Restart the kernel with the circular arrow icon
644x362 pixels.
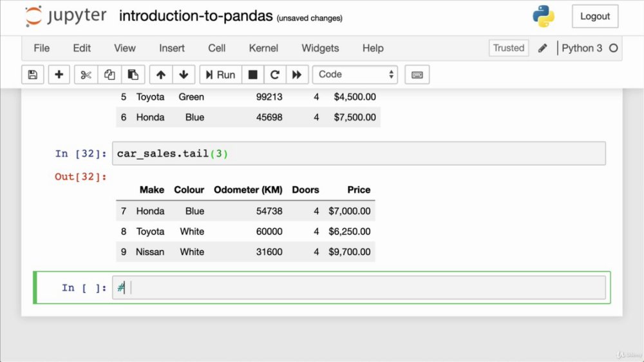[275, 74]
